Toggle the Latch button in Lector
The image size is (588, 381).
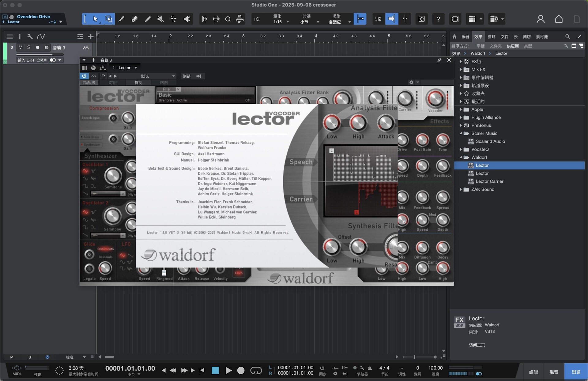(239, 273)
